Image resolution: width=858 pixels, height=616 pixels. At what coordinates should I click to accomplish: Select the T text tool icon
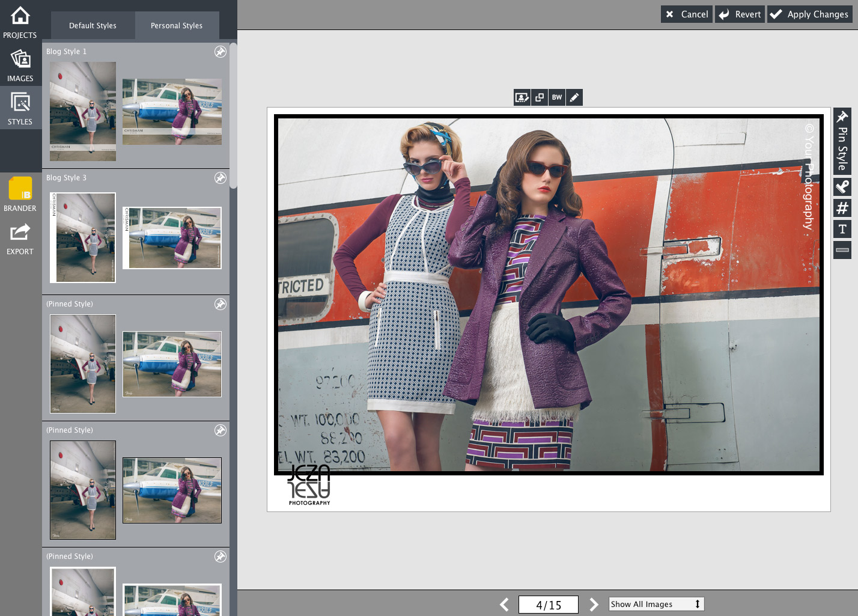click(x=842, y=229)
